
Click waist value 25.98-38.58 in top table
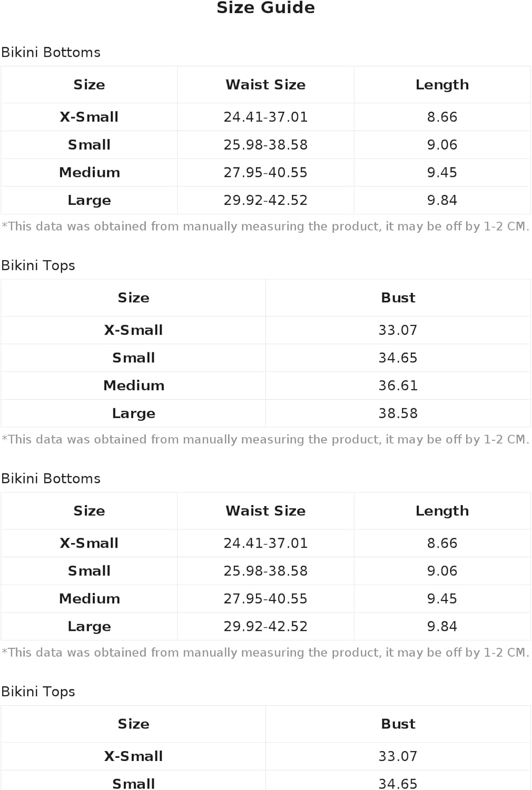coord(265,145)
